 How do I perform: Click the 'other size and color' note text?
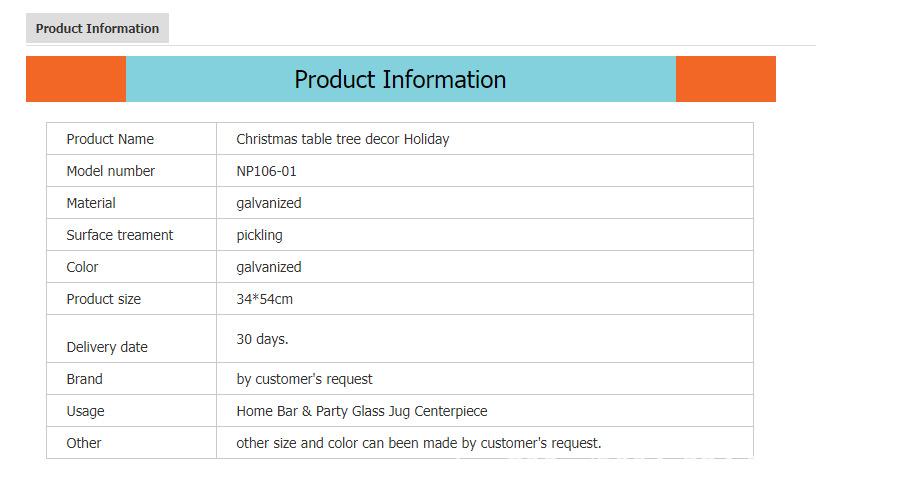(419, 443)
